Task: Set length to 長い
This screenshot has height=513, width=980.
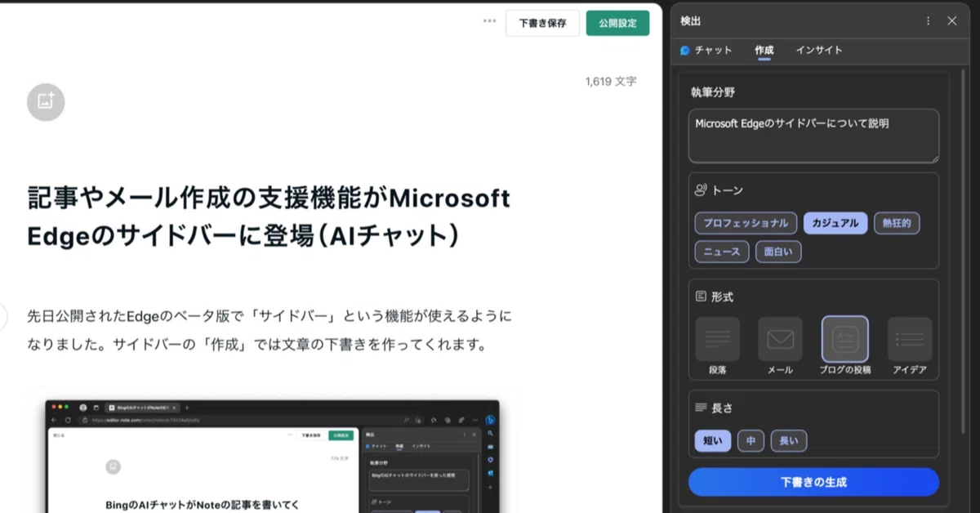Action: tap(789, 441)
